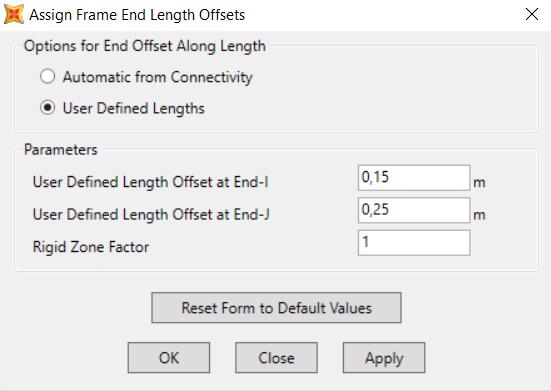Confirm the offsets with the OK button

coord(169,358)
